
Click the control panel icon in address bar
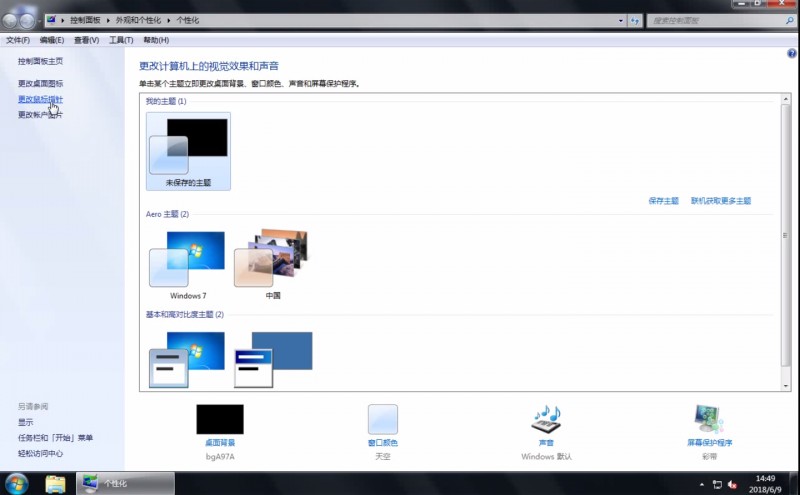point(51,20)
